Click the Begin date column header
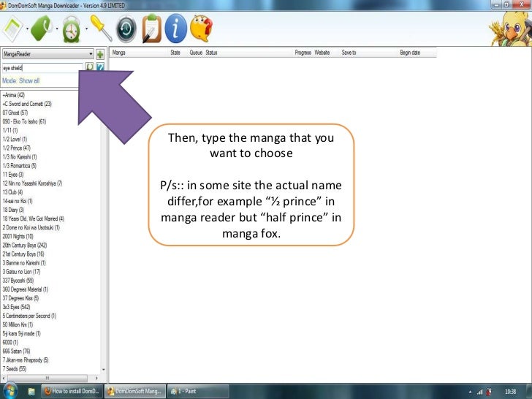 click(410, 53)
